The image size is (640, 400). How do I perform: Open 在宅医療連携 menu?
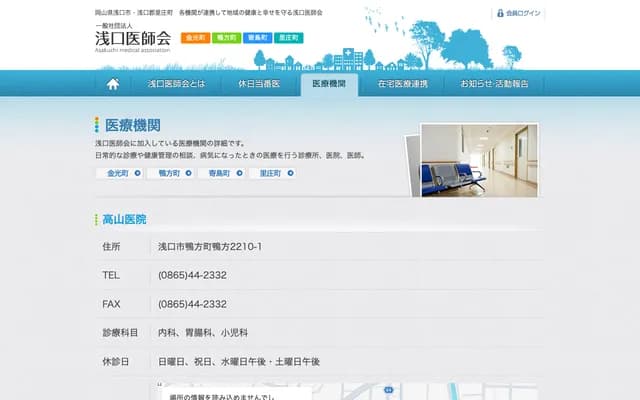pos(402,84)
